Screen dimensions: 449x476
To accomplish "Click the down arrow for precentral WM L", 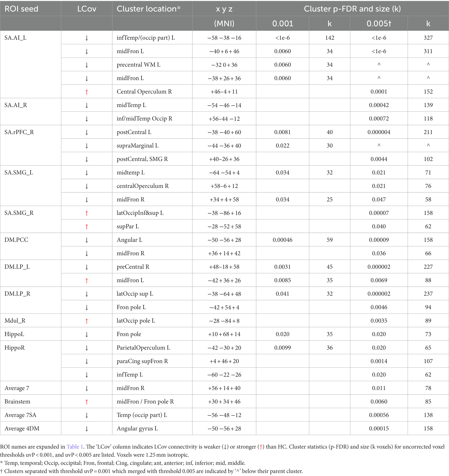I will [x=87, y=65].
